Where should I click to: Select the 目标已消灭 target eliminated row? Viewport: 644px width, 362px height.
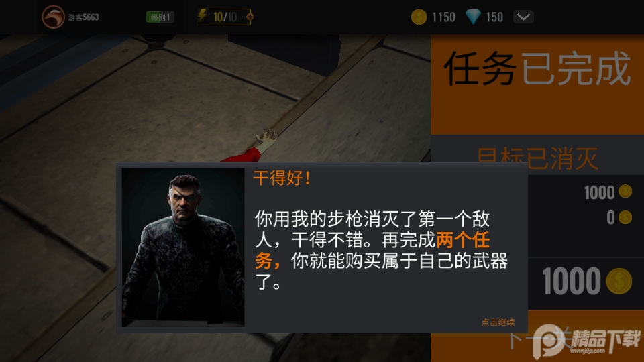(537, 158)
